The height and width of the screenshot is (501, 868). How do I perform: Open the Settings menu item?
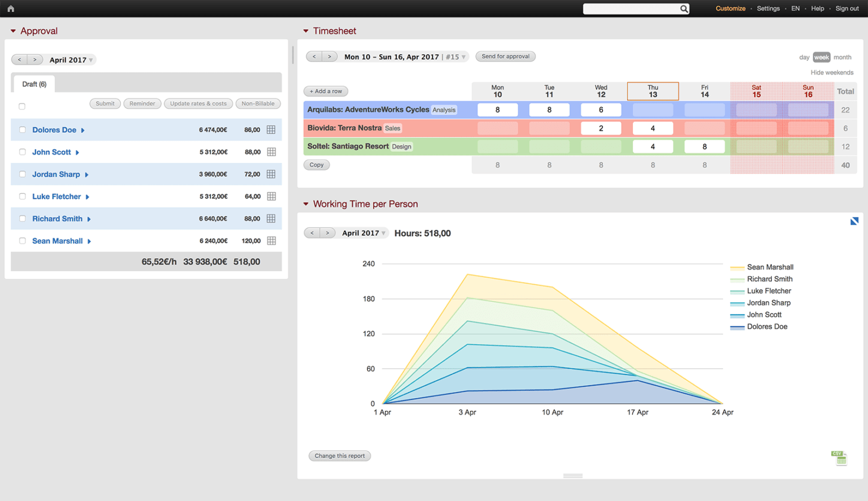[768, 8]
